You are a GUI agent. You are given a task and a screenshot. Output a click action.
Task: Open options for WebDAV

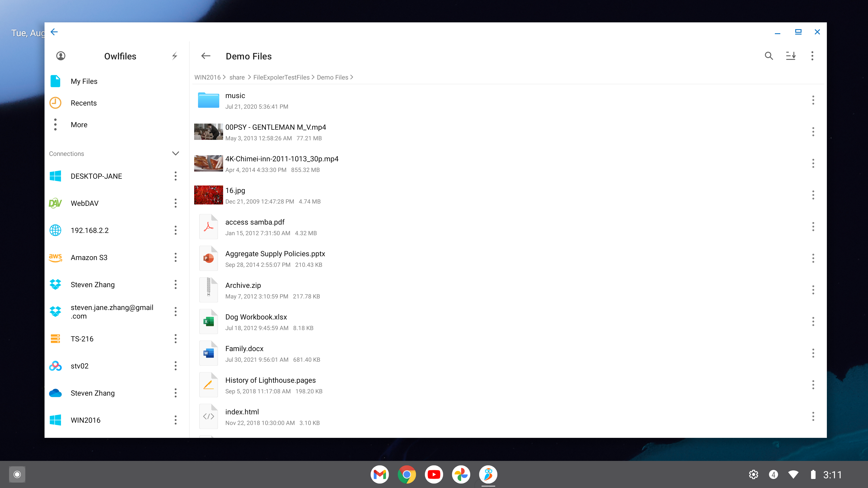coord(175,203)
